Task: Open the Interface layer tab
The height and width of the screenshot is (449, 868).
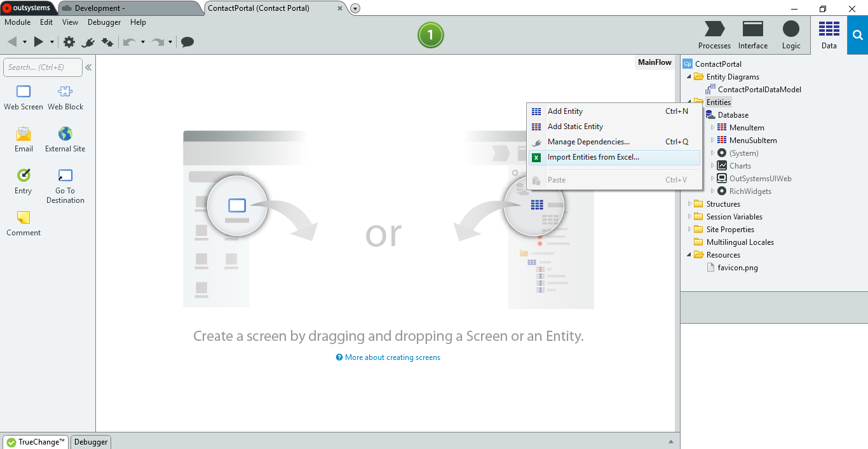Action: point(753,35)
